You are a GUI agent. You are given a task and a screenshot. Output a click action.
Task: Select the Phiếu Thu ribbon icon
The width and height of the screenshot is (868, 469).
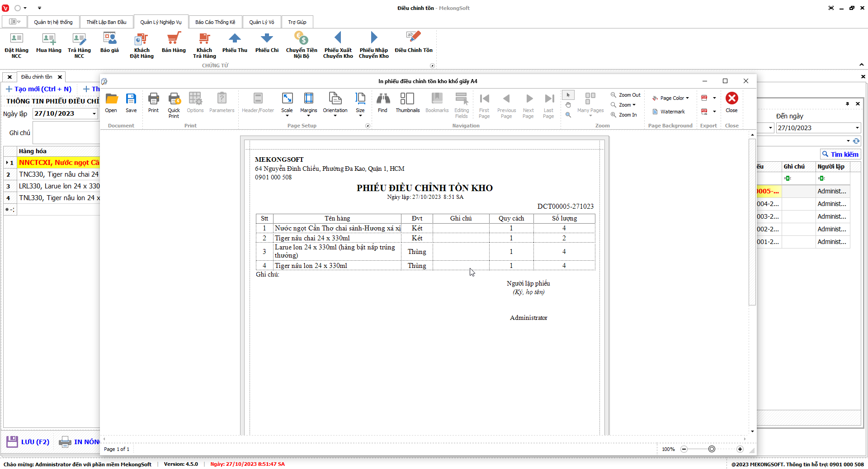coord(235,43)
